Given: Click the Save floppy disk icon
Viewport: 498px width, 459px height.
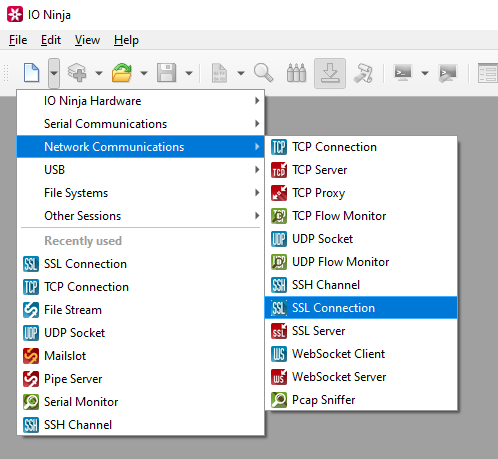Looking at the screenshot, I should coord(167,73).
